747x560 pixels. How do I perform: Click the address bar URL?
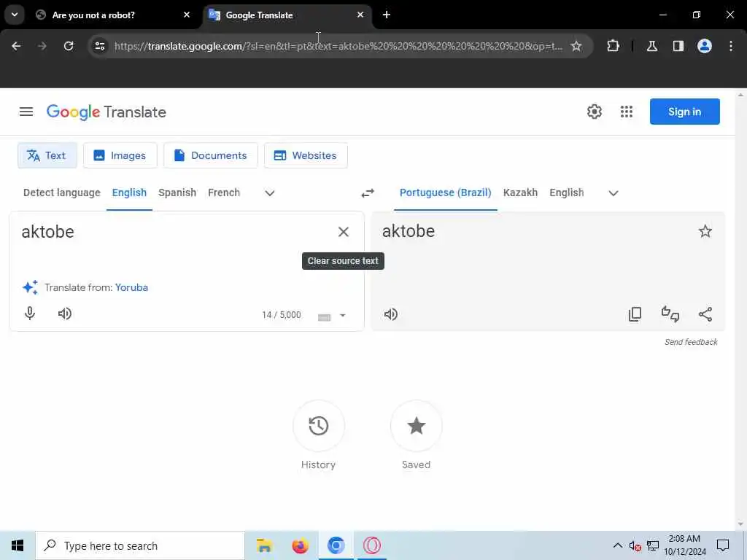338,46
